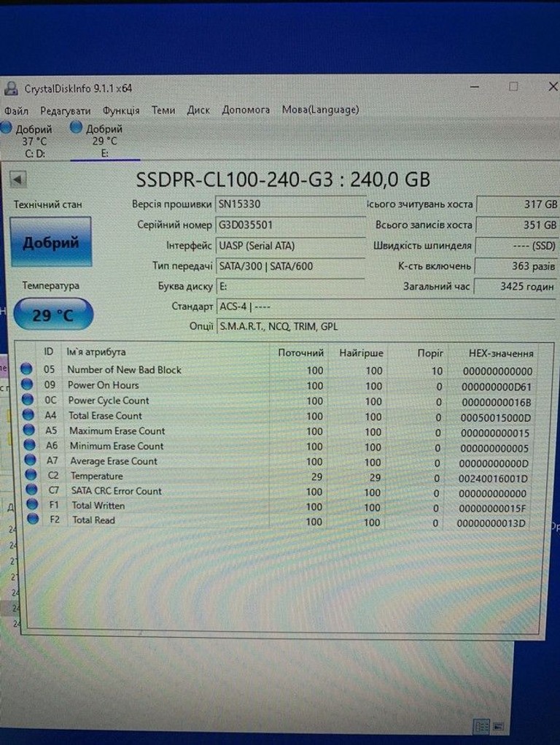Click the firmware version field SN15330

[x=290, y=204]
